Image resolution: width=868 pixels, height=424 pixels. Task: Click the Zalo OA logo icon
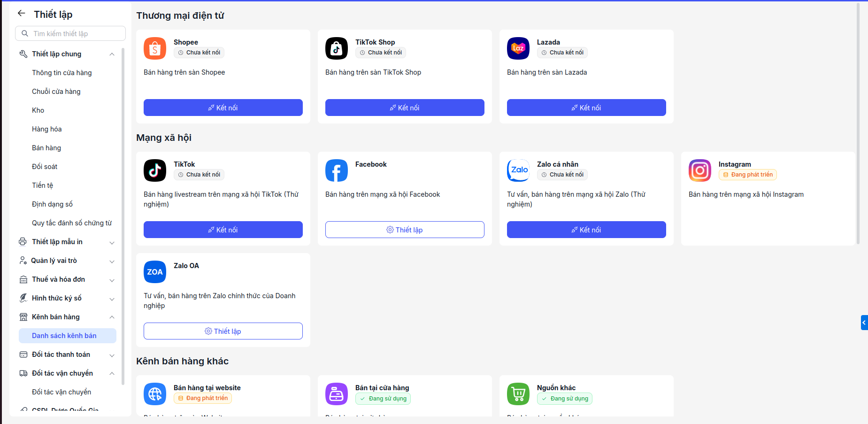pos(155,272)
